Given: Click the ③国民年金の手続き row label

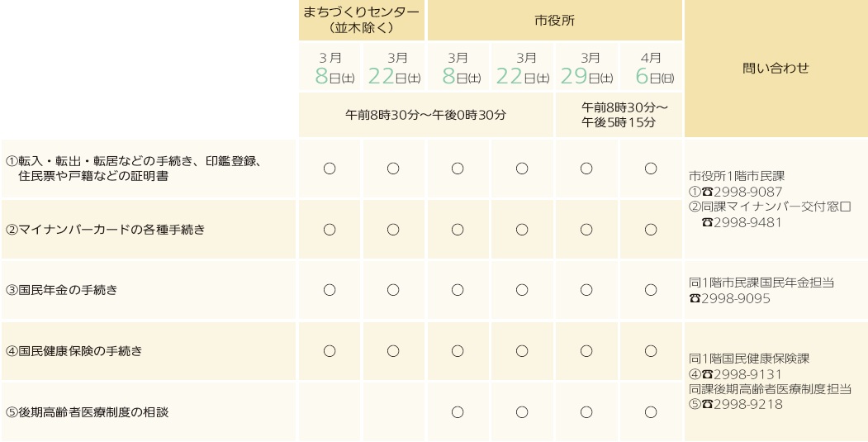Looking at the screenshot, I should coord(61,290).
